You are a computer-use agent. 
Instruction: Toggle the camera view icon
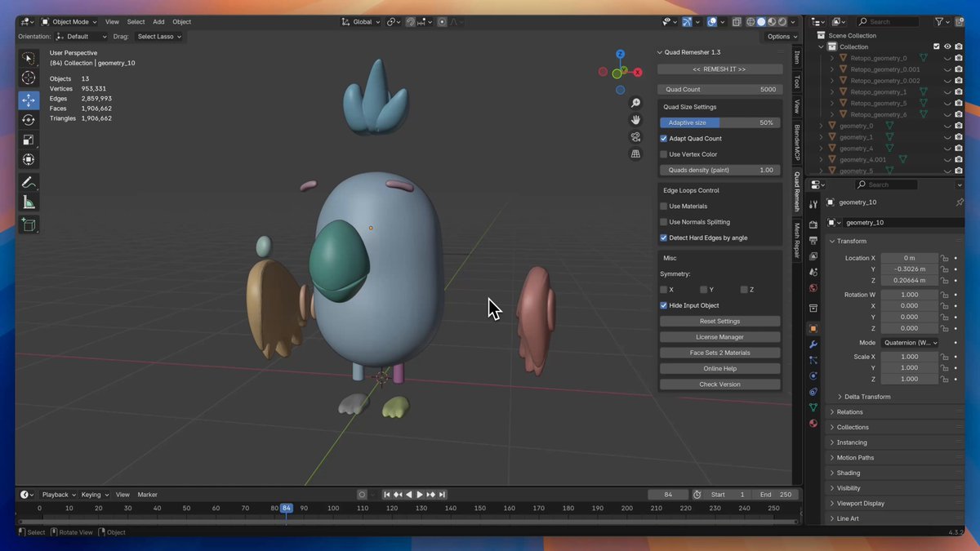click(635, 136)
